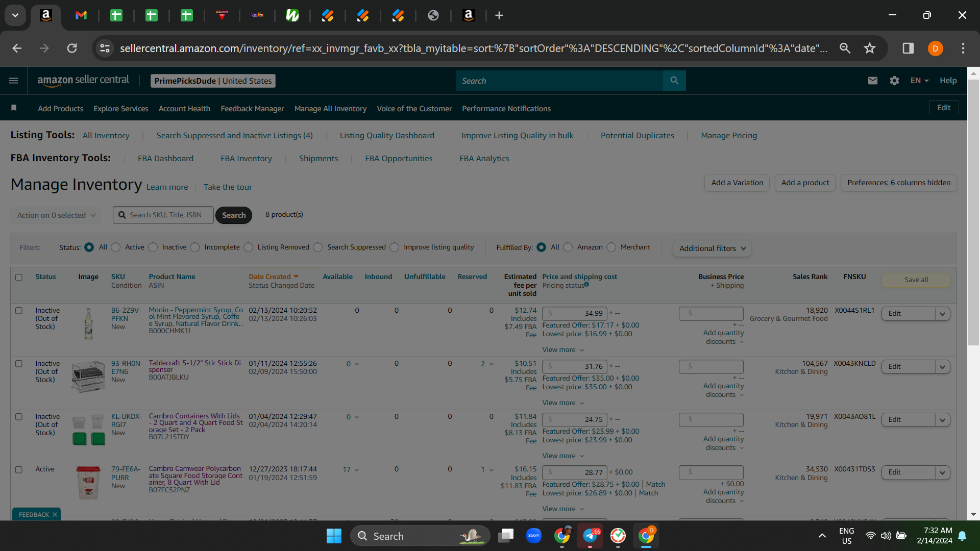Click the Add a product button
The height and width of the screenshot is (551, 980).
pyautogui.click(x=805, y=183)
